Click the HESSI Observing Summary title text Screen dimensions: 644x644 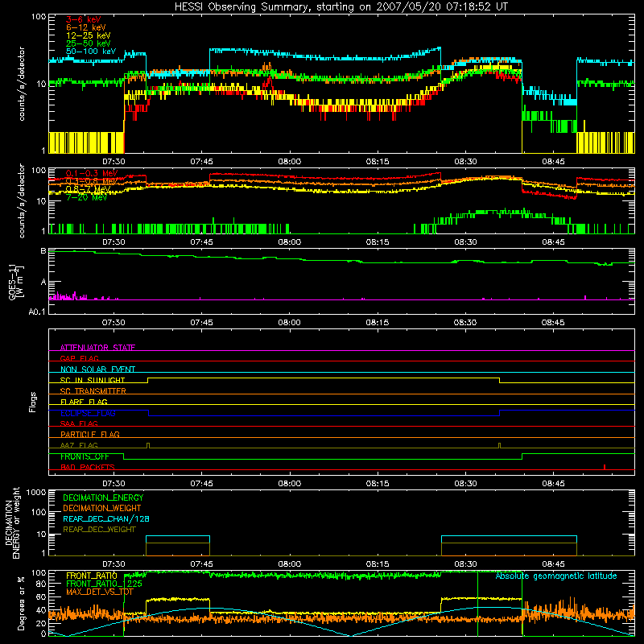point(341,7)
